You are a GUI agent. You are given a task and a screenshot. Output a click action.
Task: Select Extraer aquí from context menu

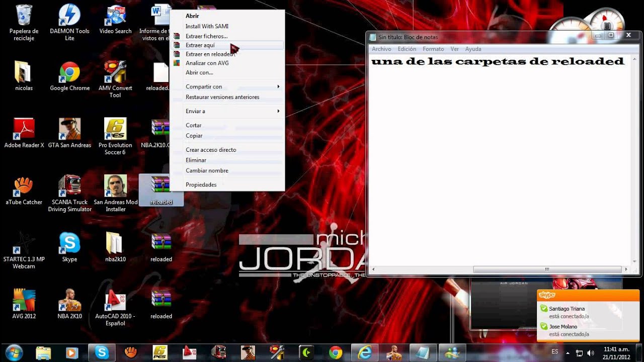[227, 45]
